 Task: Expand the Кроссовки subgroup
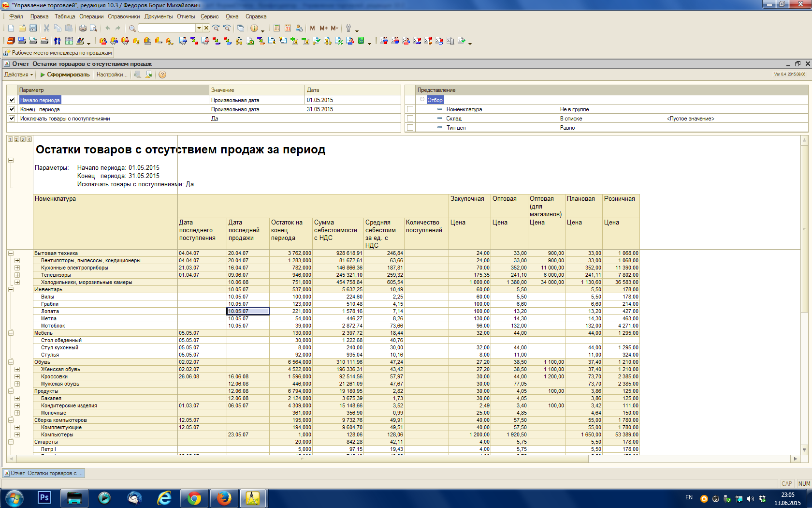17,376
